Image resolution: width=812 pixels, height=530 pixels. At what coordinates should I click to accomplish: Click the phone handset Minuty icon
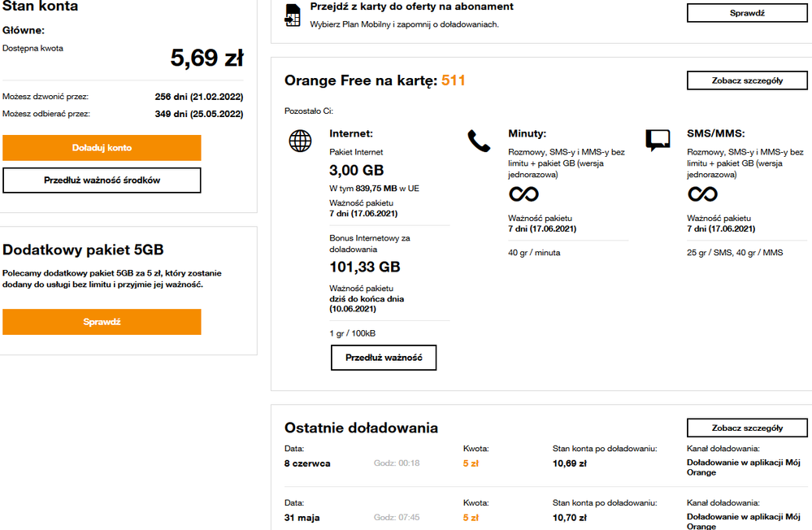click(x=479, y=141)
